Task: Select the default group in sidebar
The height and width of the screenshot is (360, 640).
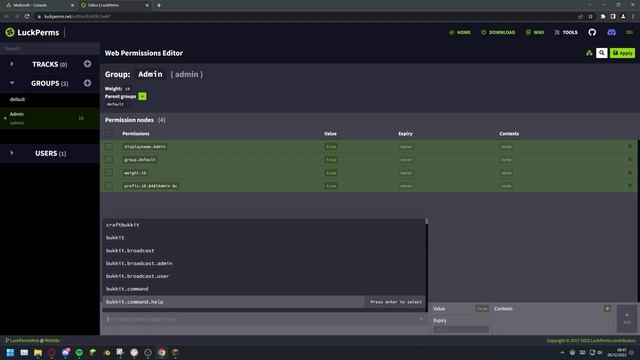Action: [x=50, y=99]
